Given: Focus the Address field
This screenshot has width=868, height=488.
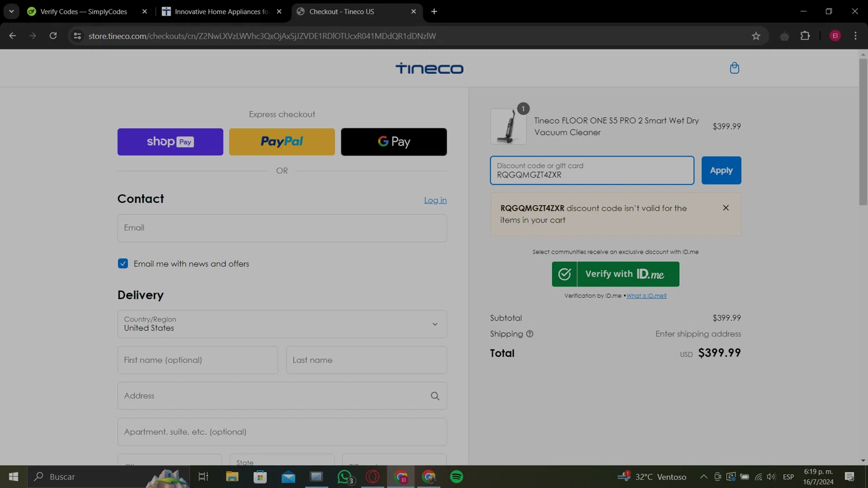Looking at the screenshot, I should (x=282, y=396).
